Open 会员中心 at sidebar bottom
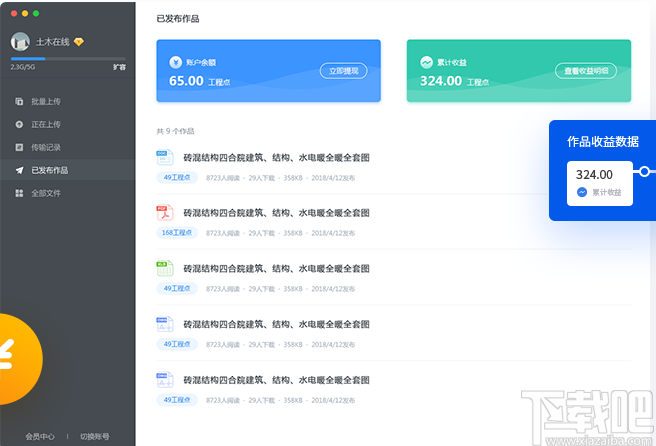Image resolution: width=656 pixels, height=446 pixels. (40, 436)
